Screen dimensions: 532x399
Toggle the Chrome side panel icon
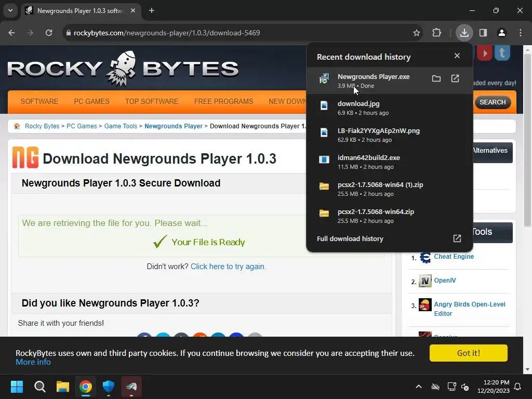point(483,33)
